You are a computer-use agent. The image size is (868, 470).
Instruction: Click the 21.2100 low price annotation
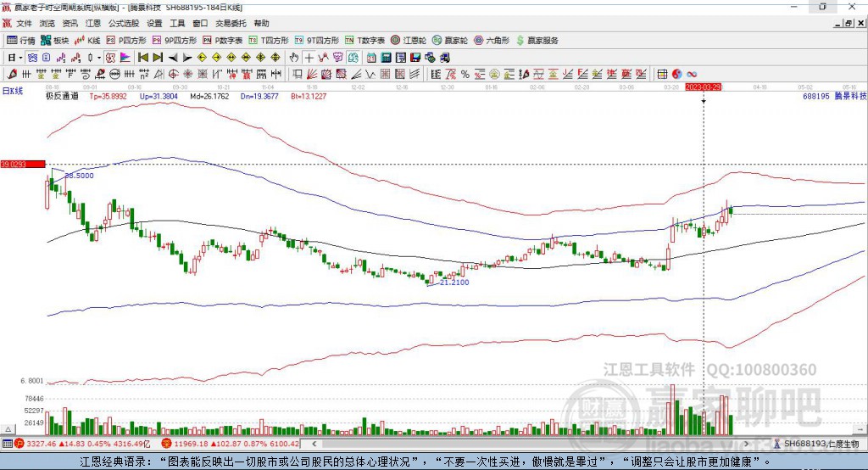click(454, 283)
